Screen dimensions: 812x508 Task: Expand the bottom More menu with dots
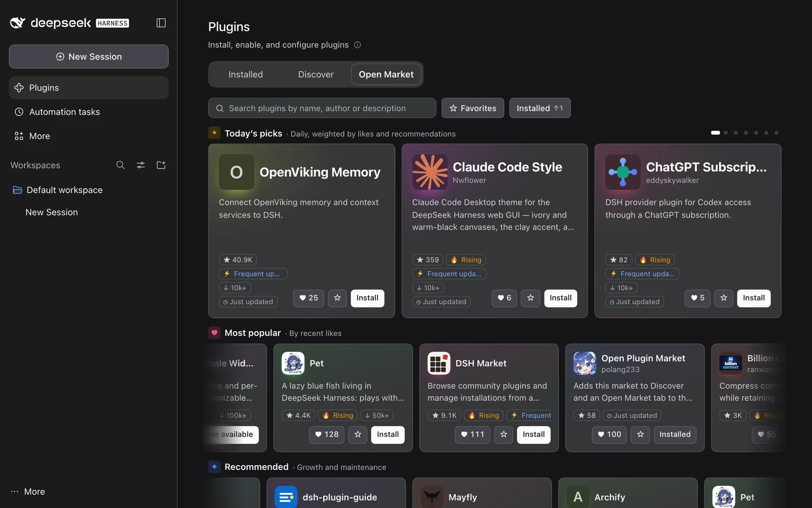pos(28,492)
